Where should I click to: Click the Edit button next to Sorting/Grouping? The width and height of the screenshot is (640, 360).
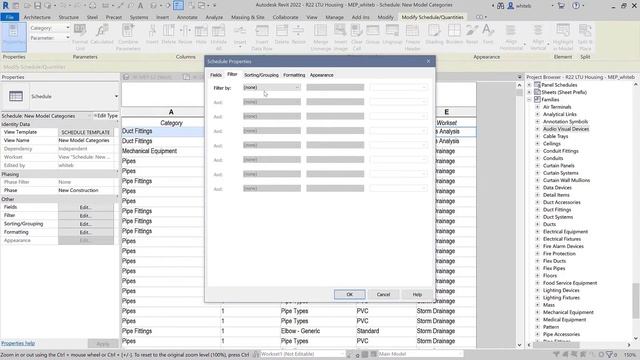pyautogui.click(x=86, y=224)
